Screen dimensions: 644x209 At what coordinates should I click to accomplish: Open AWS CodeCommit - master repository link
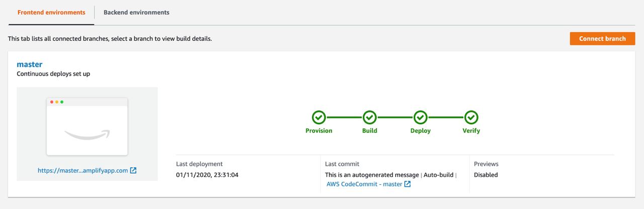click(x=364, y=184)
